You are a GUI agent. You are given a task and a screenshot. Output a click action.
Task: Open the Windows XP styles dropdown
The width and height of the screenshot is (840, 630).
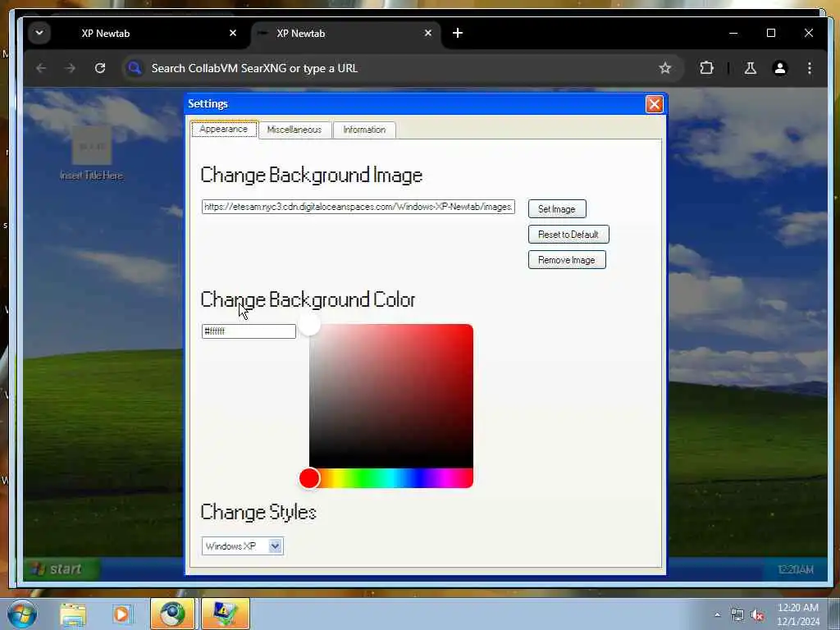pos(243,546)
